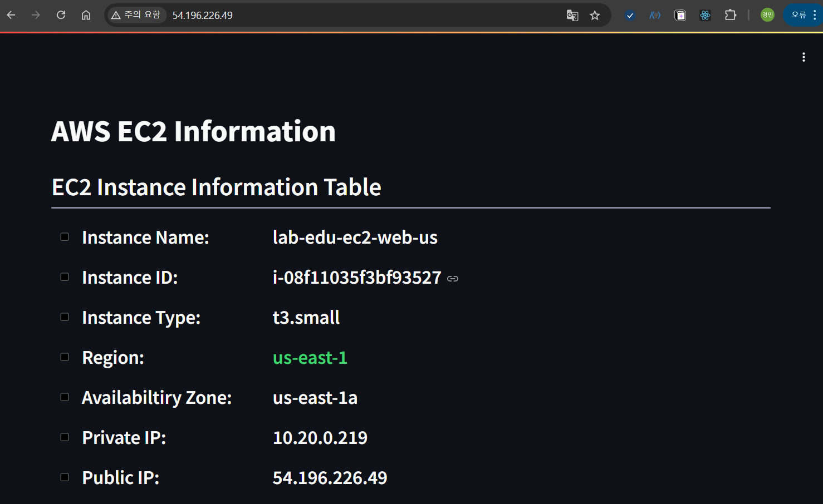The width and height of the screenshot is (823, 504).
Task: Open the React developer tools extension
Action: tap(705, 16)
